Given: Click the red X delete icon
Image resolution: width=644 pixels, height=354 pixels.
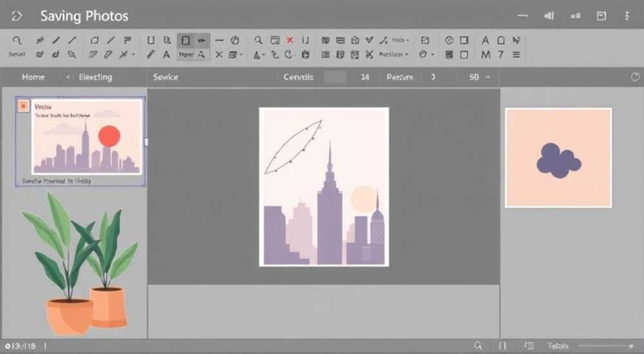Looking at the screenshot, I should tap(290, 40).
